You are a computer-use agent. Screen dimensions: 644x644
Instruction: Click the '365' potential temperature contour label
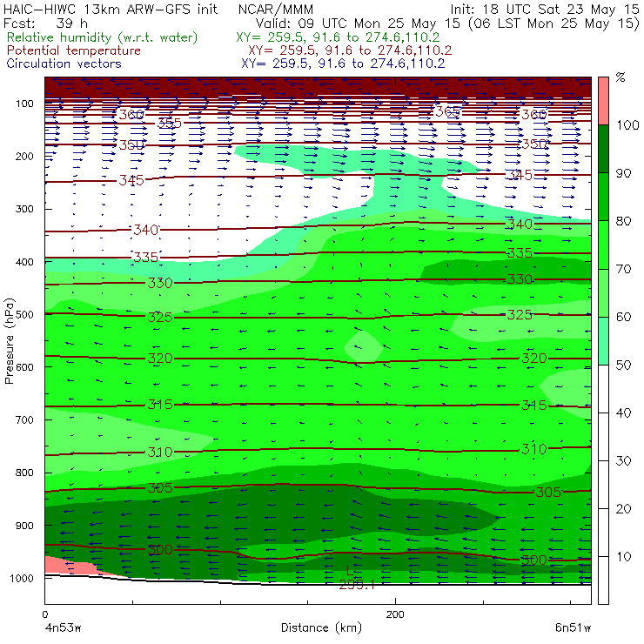coord(447,111)
